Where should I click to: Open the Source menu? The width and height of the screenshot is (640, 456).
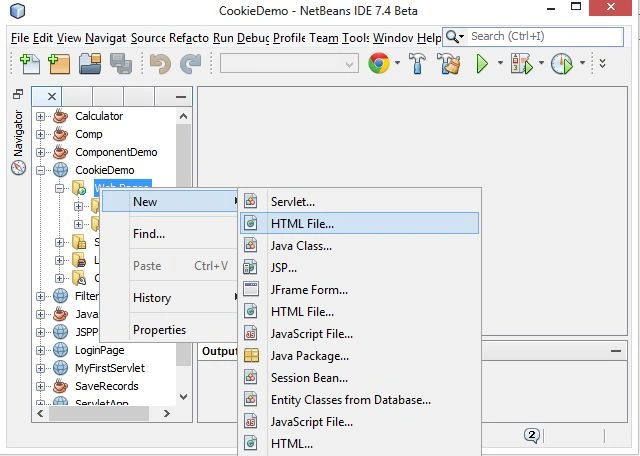pyautogui.click(x=148, y=38)
